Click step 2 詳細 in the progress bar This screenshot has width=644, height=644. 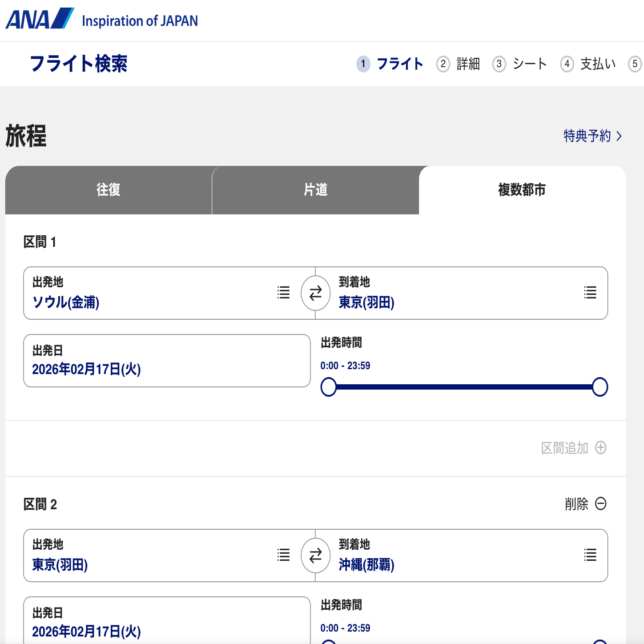457,64
